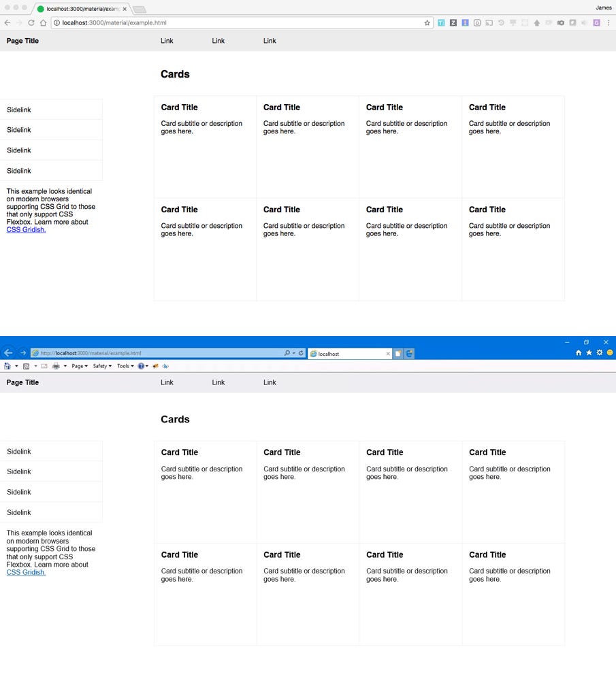Select the localhost:3000/material Chrome tab
The image size is (616, 683).
click(x=80, y=9)
